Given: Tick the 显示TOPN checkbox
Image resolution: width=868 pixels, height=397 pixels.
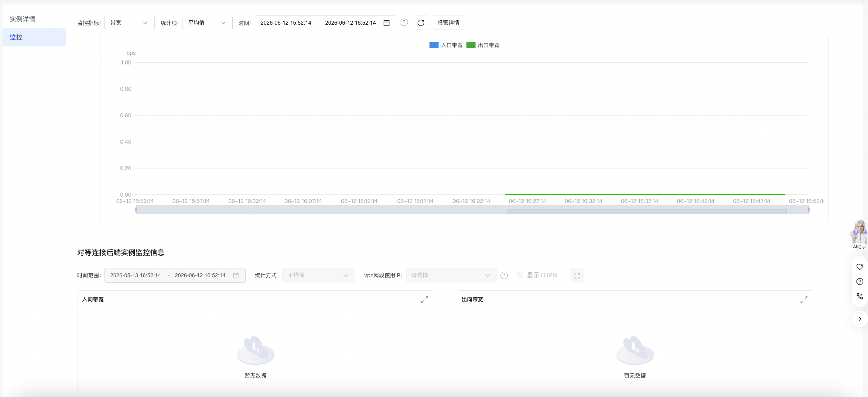Looking at the screenshot, I should pos(520,275).
